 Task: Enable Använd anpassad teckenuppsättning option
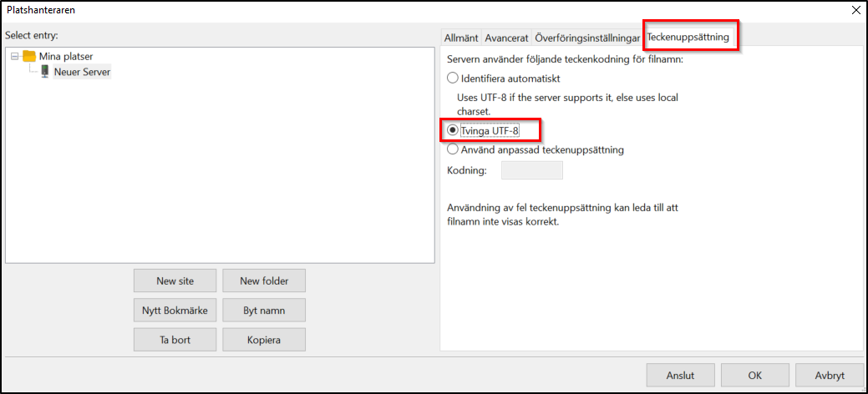tap(453, 150)
